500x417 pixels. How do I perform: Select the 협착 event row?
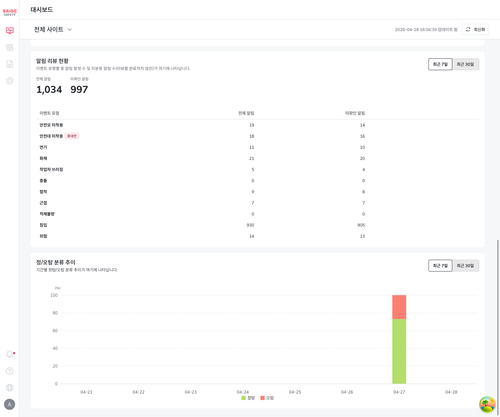257,192
